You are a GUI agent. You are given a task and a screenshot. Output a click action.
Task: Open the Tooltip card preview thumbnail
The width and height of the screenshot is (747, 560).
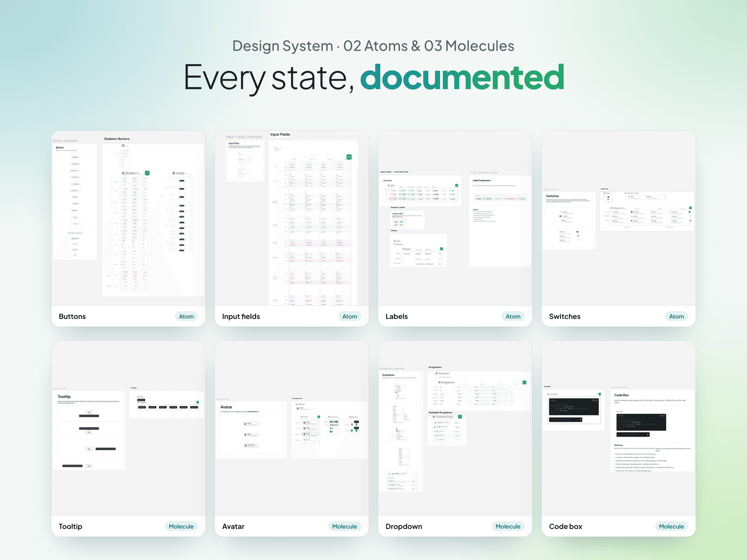click(x=128, y=428)
